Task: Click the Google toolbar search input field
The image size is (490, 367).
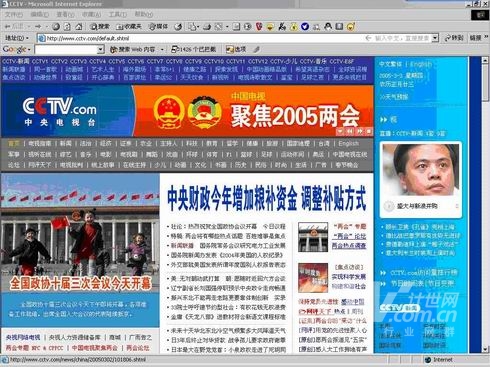Action: [66, 50]
